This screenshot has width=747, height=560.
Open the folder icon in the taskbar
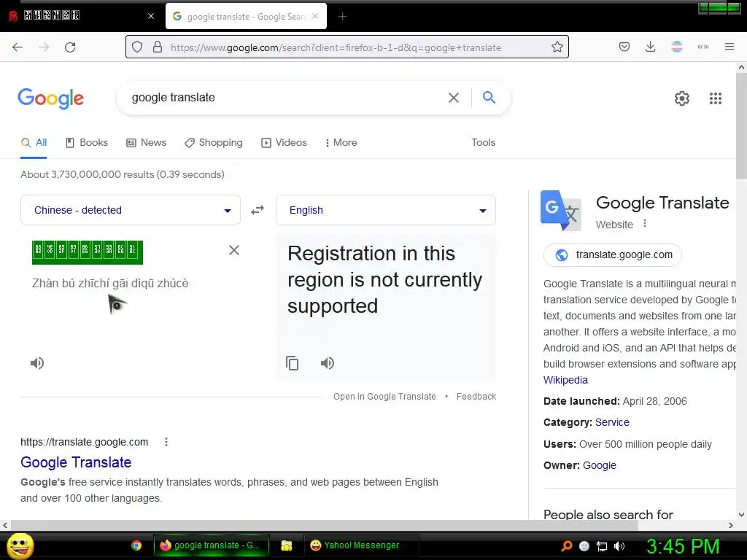286,545
